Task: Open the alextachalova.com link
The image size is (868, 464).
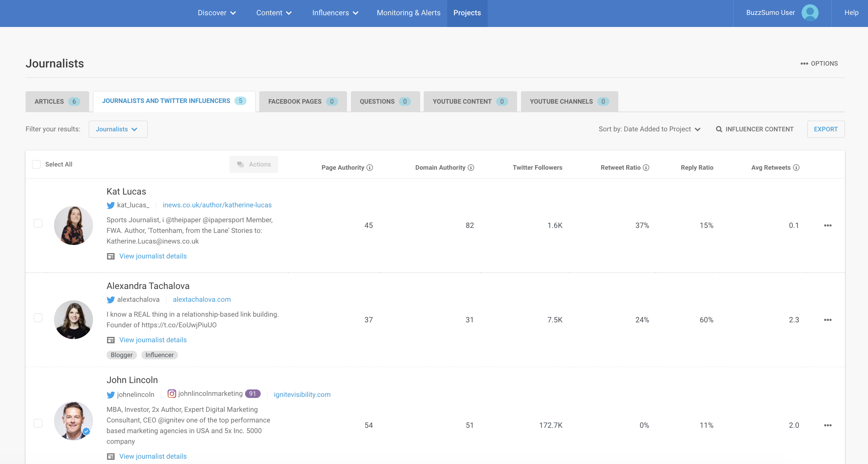Action: 202,299
